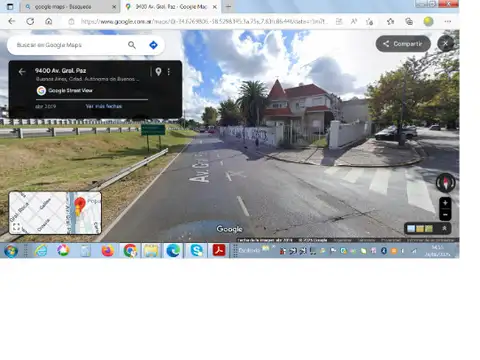
Task: Click the Compartir share button
Action: click(x=403, y=44)
